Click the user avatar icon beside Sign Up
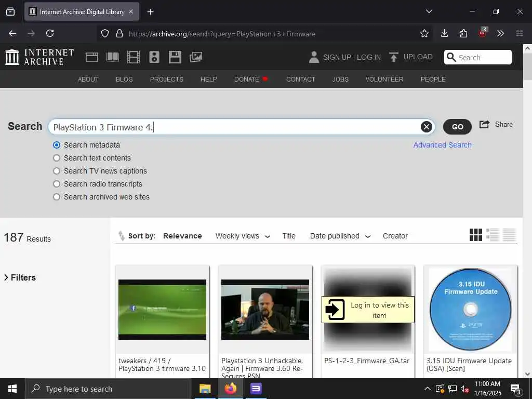 314,57
